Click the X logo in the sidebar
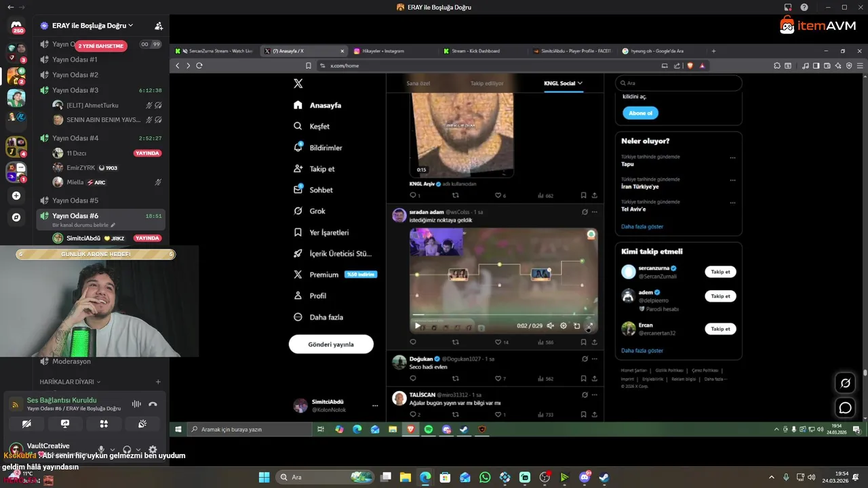Viewport: 868px width, 488px height. pyautogui.click(x=298, y=83)
